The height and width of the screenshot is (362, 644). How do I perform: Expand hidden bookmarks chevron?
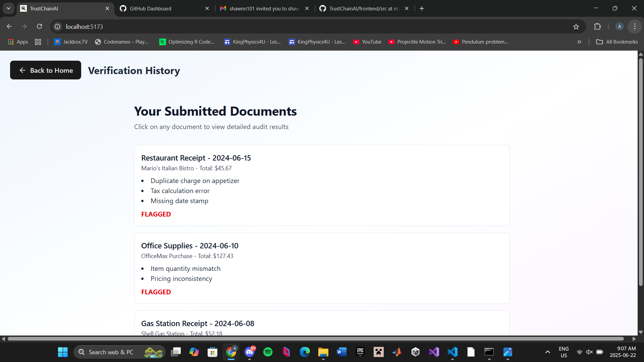point(579,42)
